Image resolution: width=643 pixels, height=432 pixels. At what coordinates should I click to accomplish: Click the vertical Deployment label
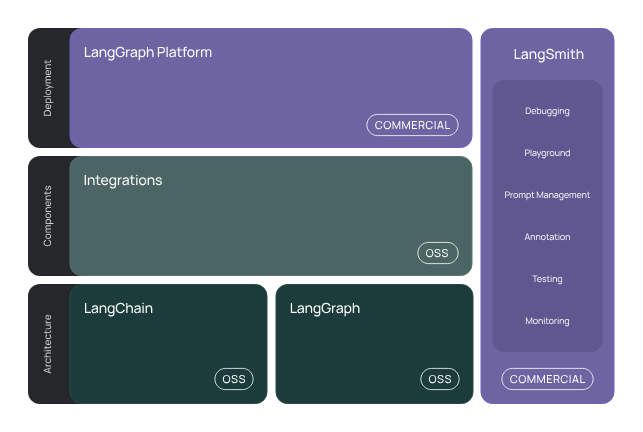[x=48, y=88]
